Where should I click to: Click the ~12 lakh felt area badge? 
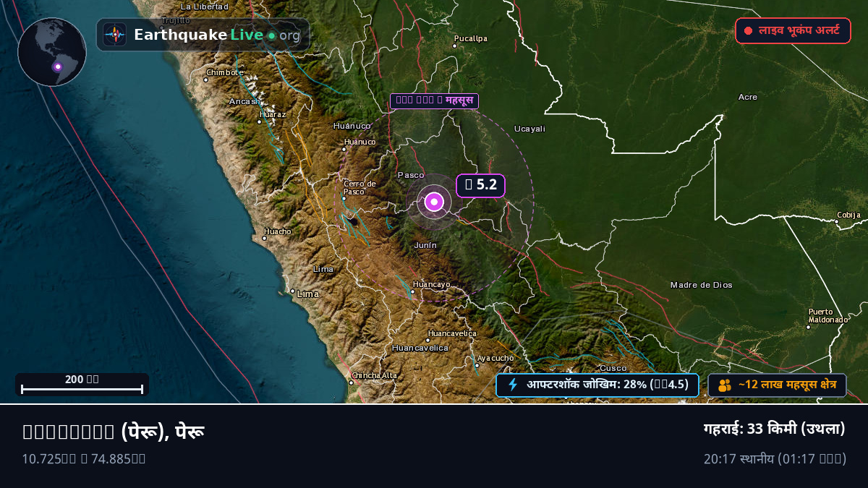point(777,385)
